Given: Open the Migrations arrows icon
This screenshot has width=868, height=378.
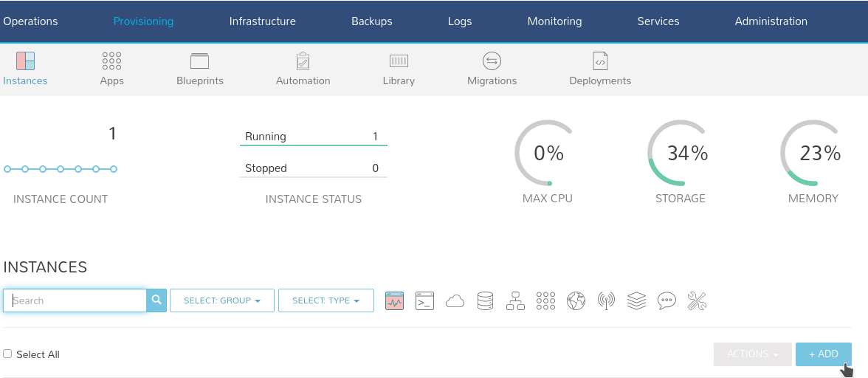Looking at the screenshot, I should tap(492, 61).
